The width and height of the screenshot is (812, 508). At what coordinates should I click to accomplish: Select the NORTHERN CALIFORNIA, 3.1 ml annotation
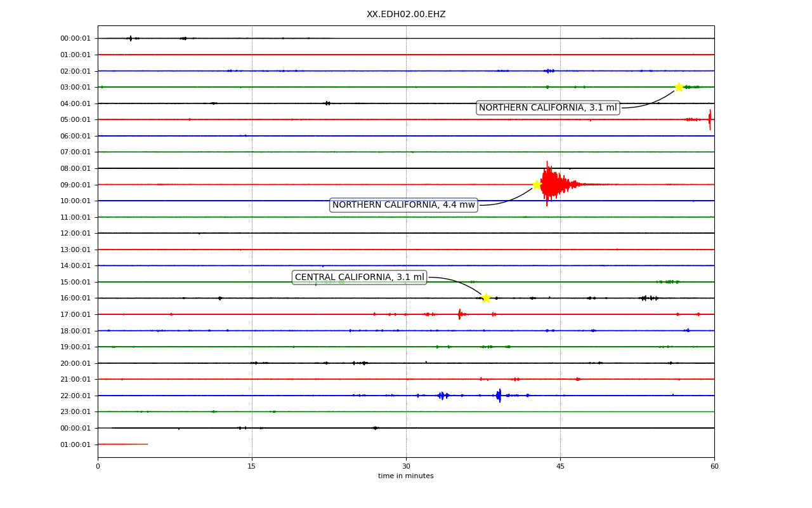tap(548, 108)
